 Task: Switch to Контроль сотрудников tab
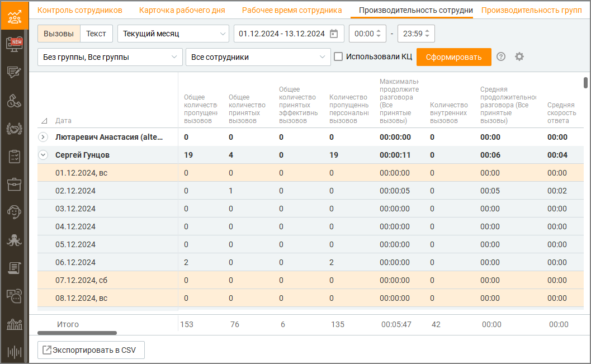[80, 10]
